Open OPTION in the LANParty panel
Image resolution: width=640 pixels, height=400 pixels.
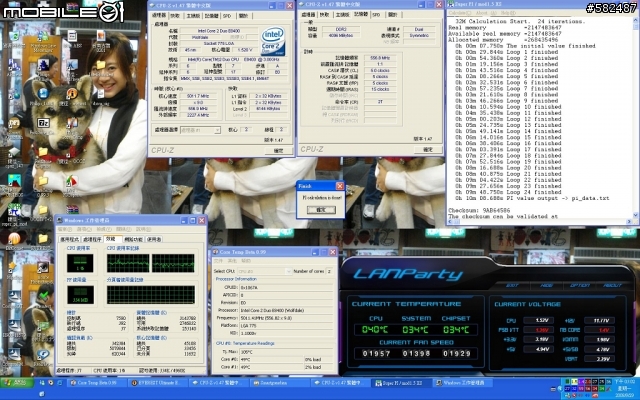[579, 285]
